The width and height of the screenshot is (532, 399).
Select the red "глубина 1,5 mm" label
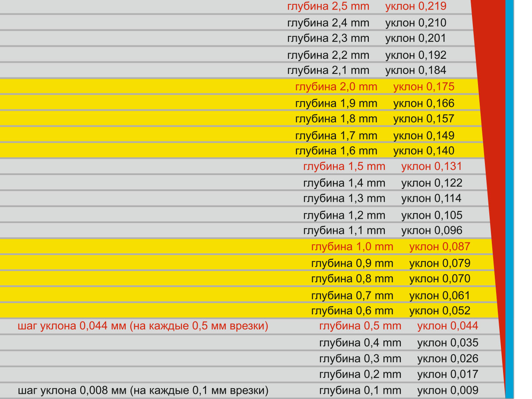pyautogui.click(x=344, y=166)
